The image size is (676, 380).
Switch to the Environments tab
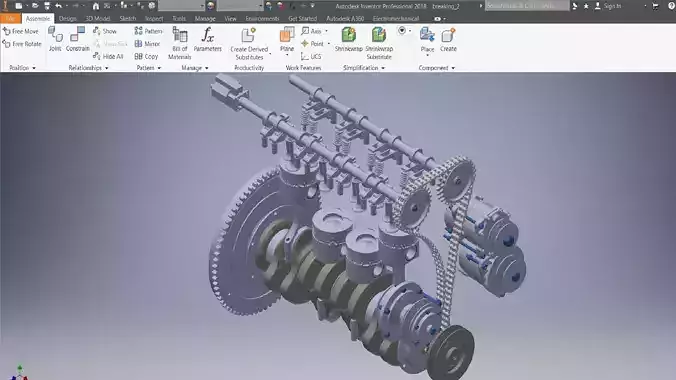262,19
